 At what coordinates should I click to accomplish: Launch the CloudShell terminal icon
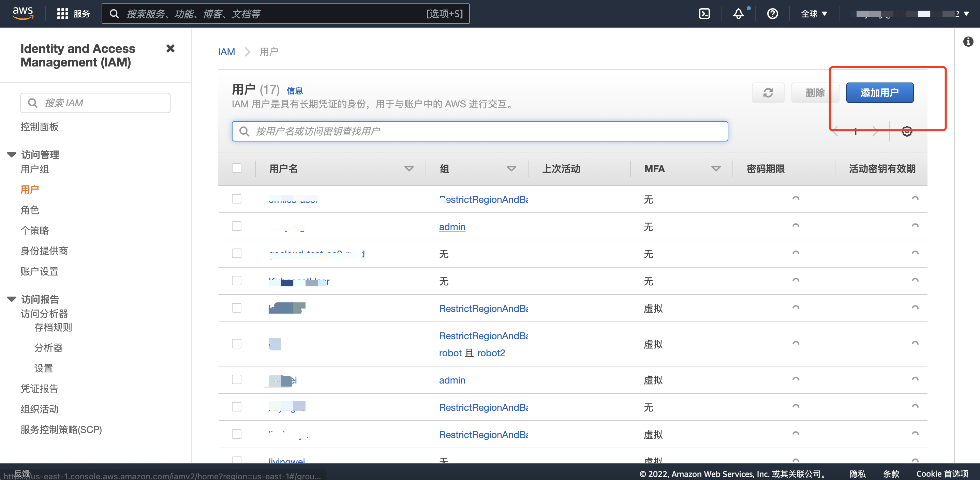704,14
